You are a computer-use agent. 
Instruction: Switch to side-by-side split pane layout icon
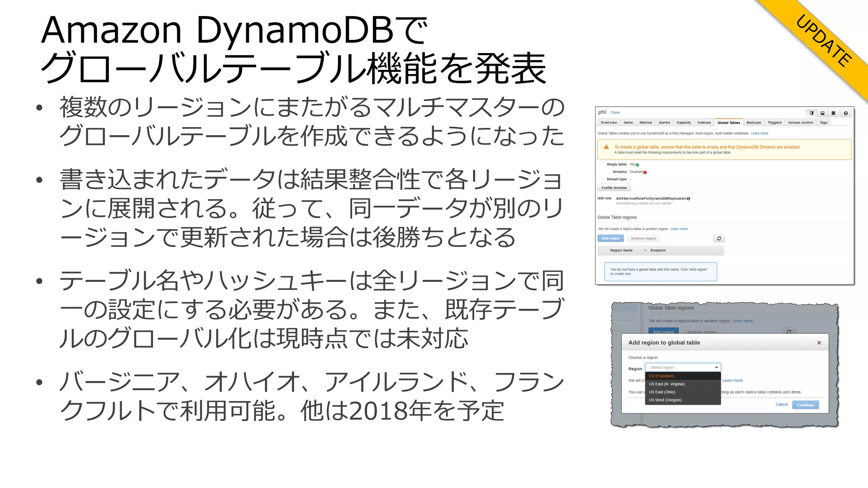811,113
